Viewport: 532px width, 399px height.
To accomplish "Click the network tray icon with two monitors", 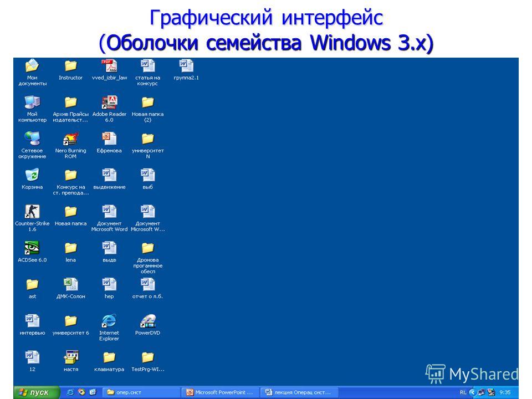I will (x=481, y=392).
